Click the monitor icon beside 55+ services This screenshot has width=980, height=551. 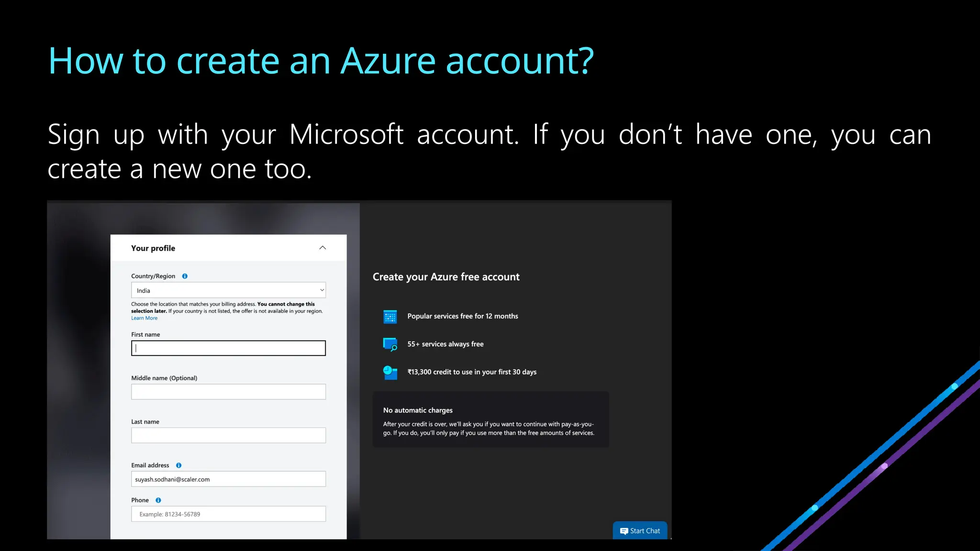click(390, 344)
